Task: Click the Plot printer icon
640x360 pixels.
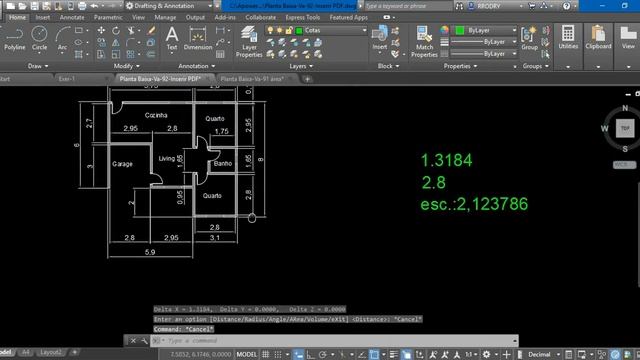Action: 82,6
